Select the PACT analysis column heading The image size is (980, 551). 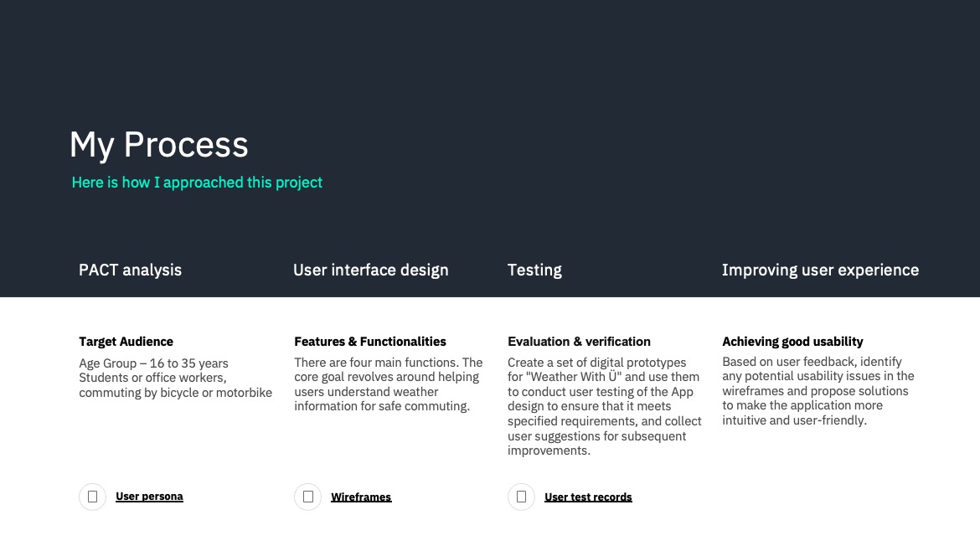130,270
